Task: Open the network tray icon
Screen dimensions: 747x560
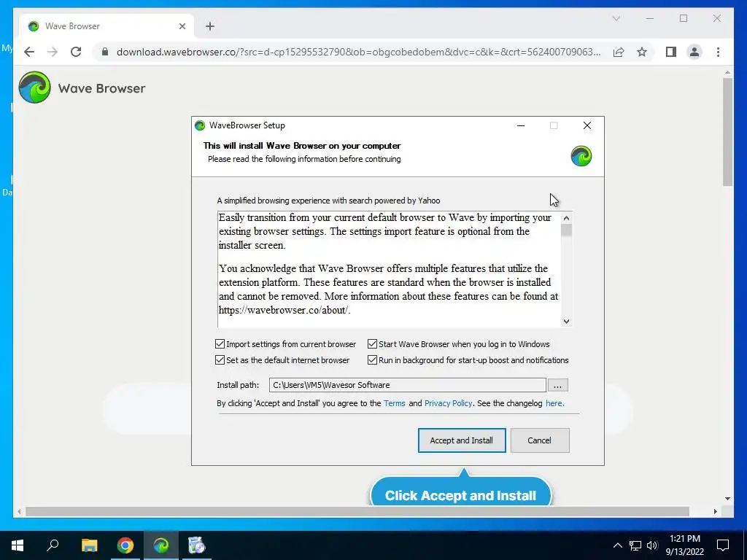Action: [x=635, y=545]
